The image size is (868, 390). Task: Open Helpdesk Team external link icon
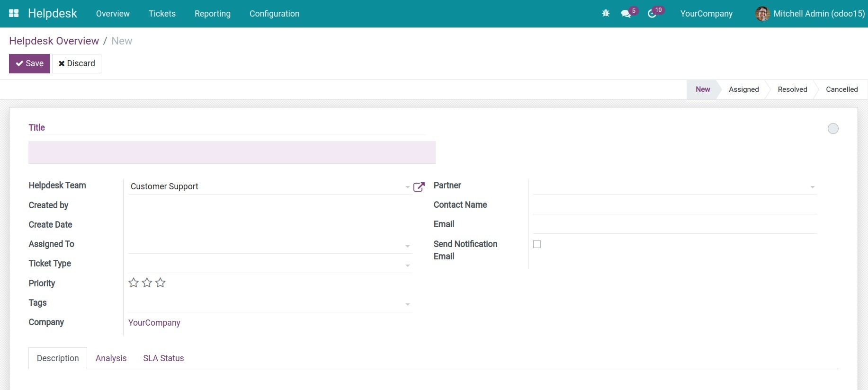[419, 187]
